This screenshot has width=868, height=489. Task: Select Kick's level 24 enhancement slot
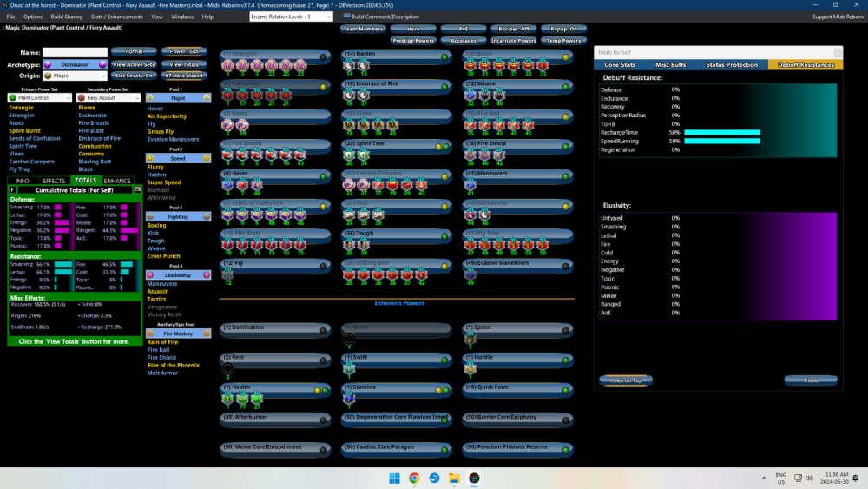point(349,215)
